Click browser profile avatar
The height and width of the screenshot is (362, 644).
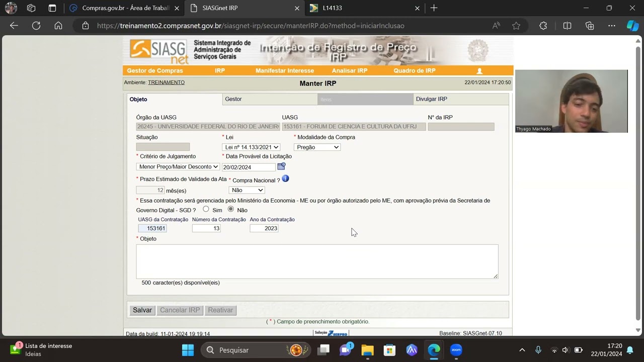point(11,8)
